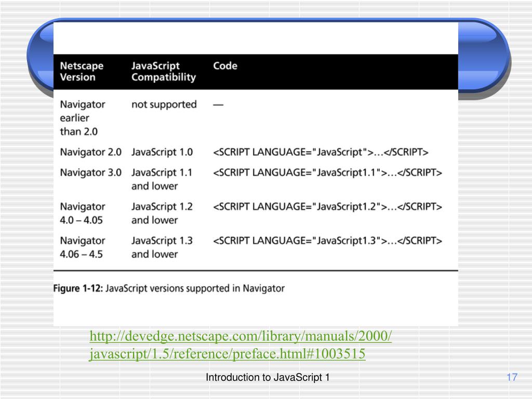Screen dimensions: 532x399
Task: Select the 'JavaScript 1.3 and lower' cell
Action: (x=162, y=247)
